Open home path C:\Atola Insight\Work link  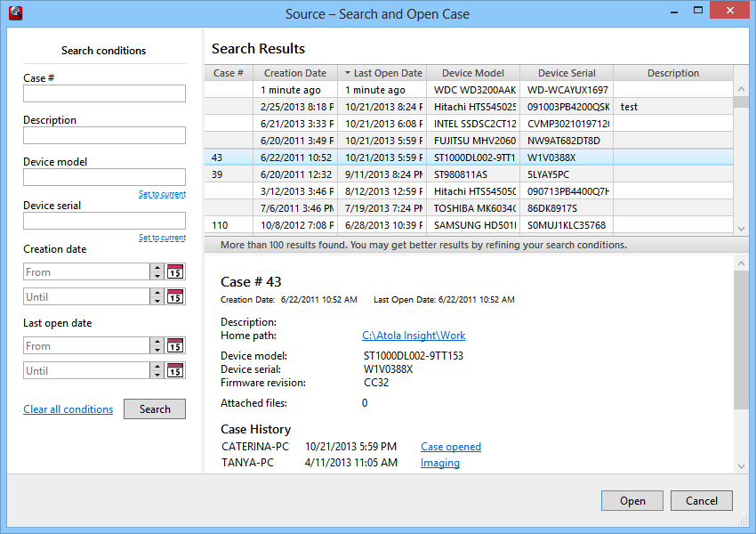pyautogui.click(x=414, y=336)
